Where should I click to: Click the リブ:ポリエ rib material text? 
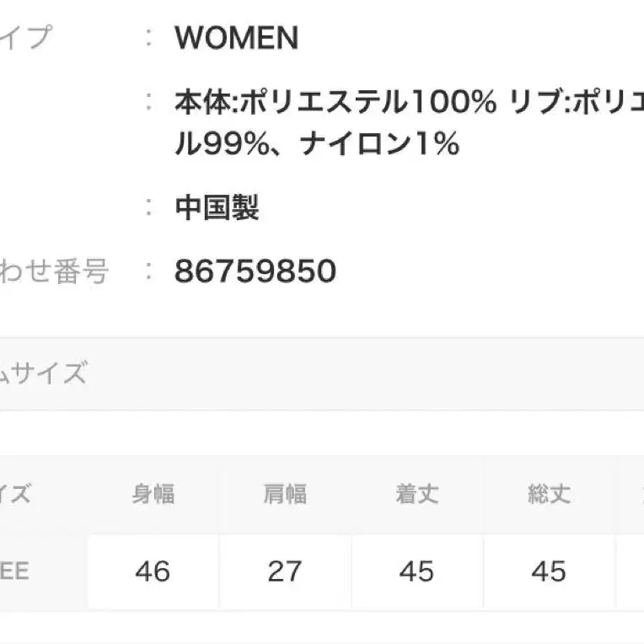pos(577,102)
